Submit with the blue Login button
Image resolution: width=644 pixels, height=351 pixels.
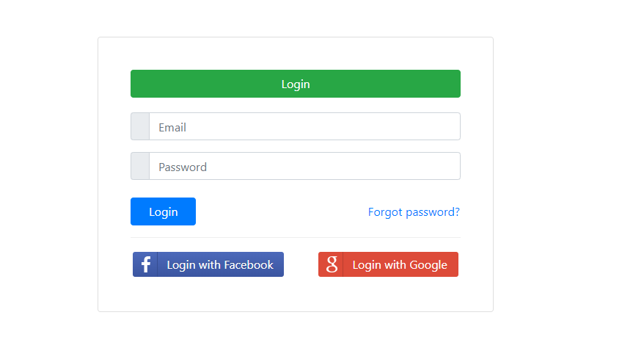pyautogui.click(x=163, y=211)
